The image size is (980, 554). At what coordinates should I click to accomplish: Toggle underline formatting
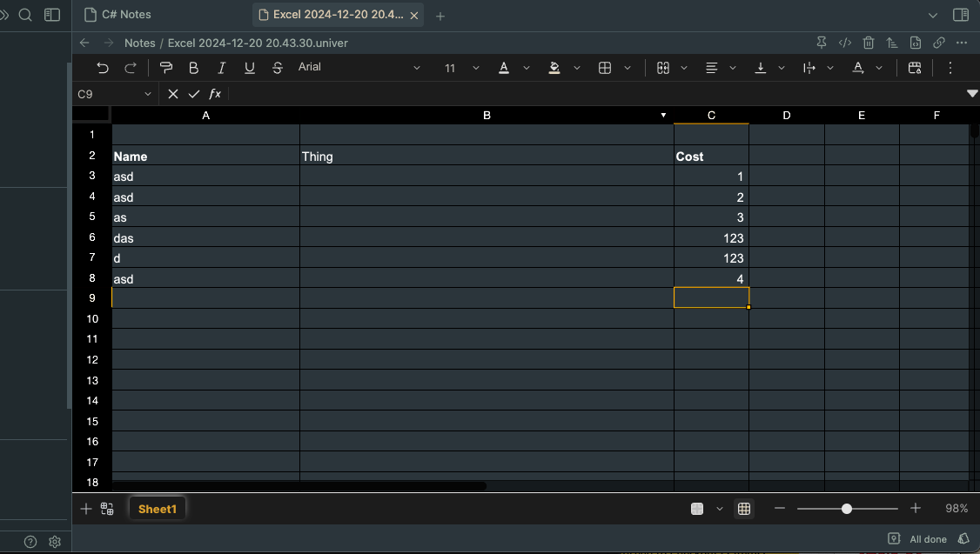[x=250, y=68]
